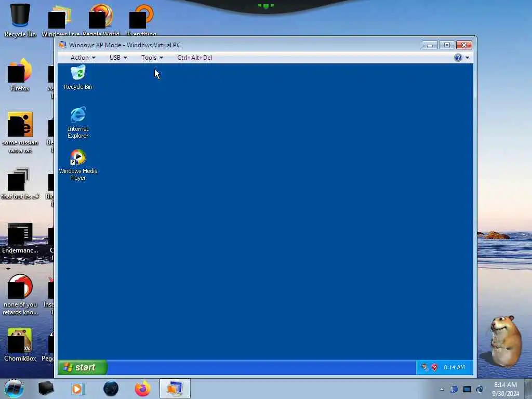Open the Windows 7 clock showing 9/30/2024
The height and width of the screenshot is (399, 532).
point(506,389)
